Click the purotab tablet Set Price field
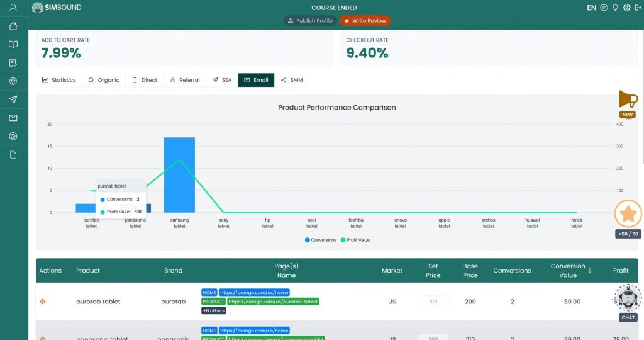Image resolution: width=644 pixels, height=340 pixels. (x=433, y=302)
